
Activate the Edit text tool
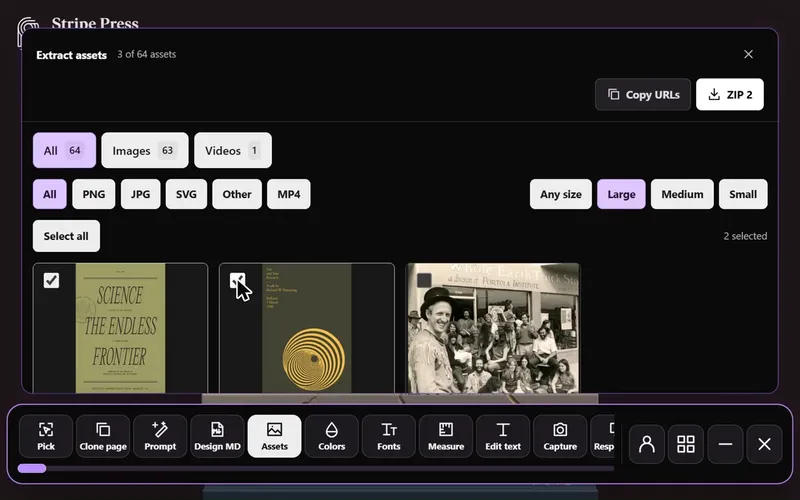click(x=503, y=436)
